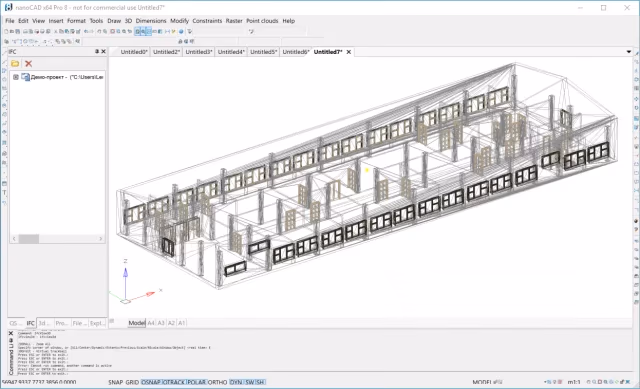This screenshot has height=389, width=640.
Task: Click the blue globe toolbar icon
Action: [181, 31]
